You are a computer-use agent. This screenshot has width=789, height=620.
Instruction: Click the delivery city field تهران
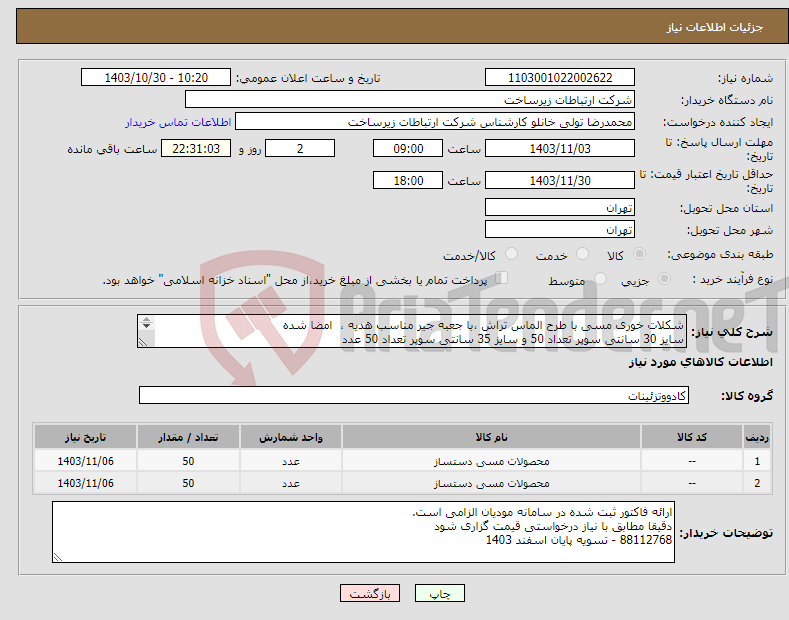560,229
